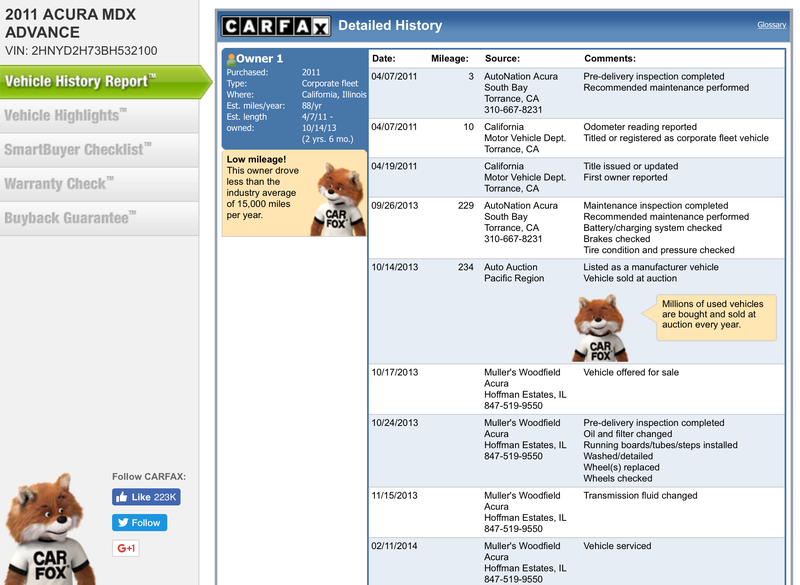800x585 pixels.
Task: Click the Low mileage! note heading
Action: [x=256, y=159]
